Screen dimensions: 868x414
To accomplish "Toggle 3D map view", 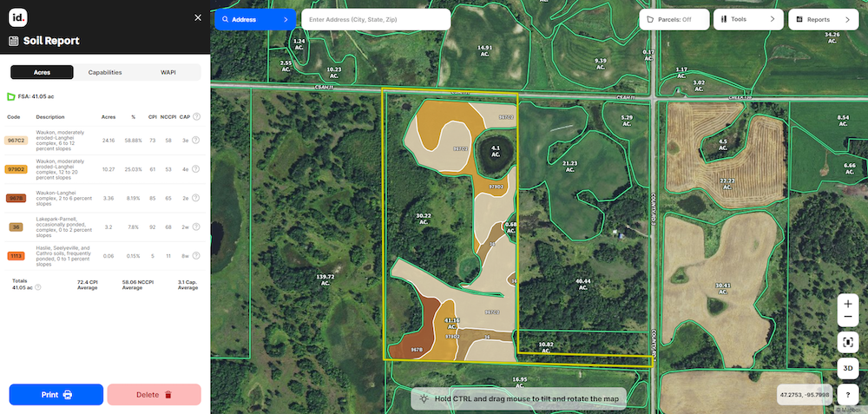I will (848, 368).
